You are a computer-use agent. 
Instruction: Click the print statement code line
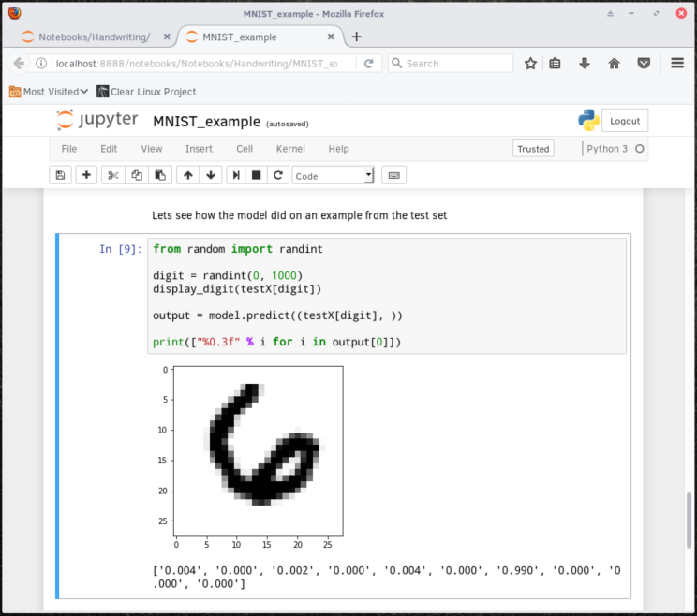(x=276, y=342)
